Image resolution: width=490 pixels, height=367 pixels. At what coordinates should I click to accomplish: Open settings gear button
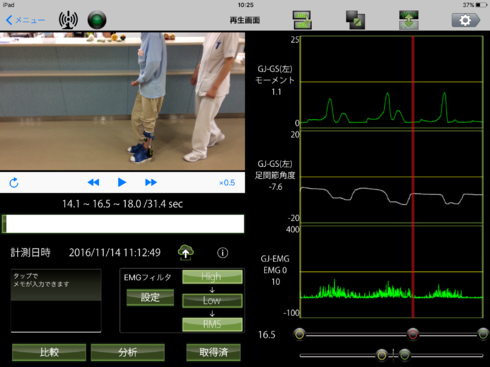[x=466, y=20]
